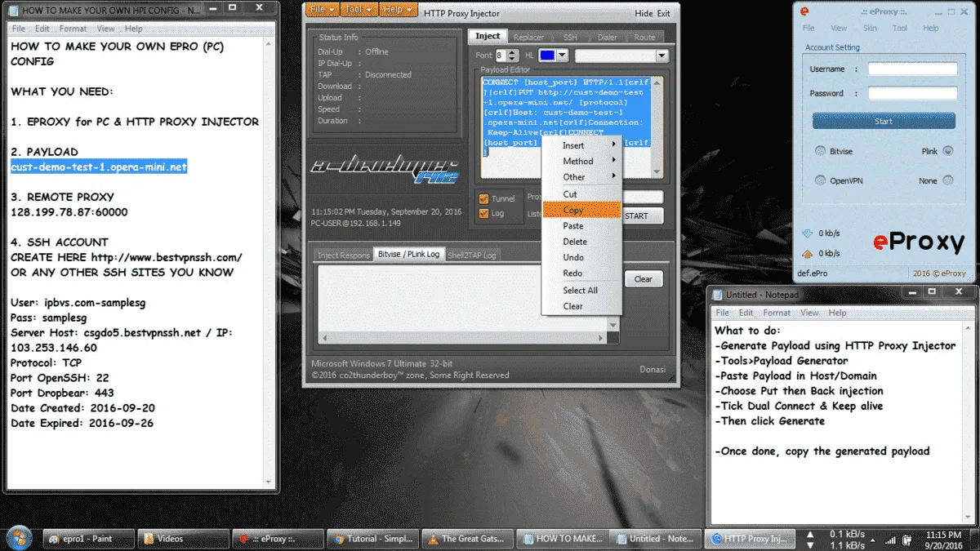Click the highlighted cust-demo-test-1.opera-mini.net text

pyautogui.click(x=99, y=167)
